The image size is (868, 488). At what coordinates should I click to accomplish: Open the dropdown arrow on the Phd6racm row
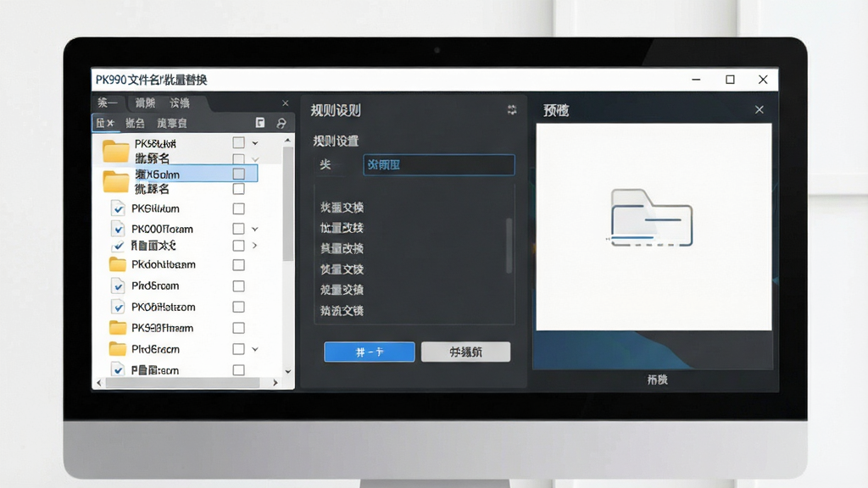(255, 349)
